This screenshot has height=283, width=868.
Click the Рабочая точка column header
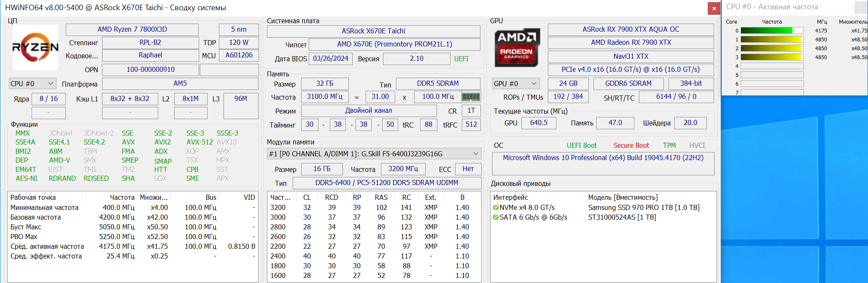click(x=46, y=197)
